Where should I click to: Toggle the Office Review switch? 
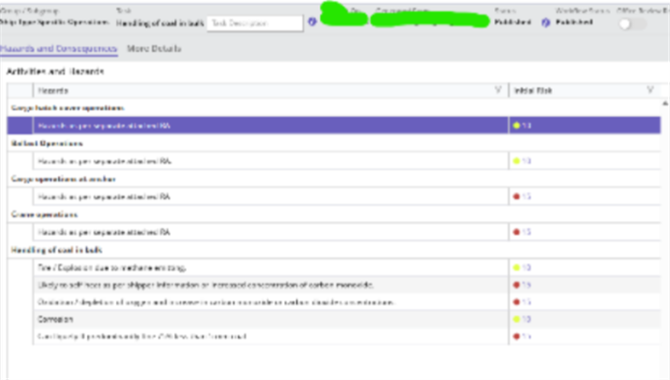(631, 24)
